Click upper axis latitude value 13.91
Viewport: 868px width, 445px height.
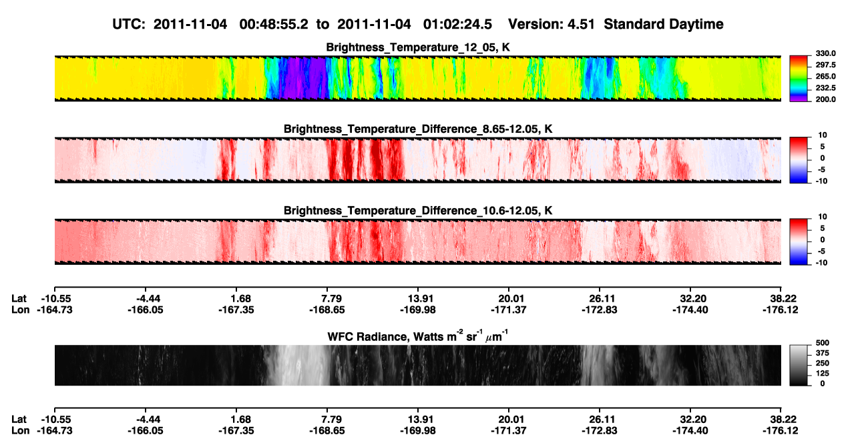coord(419,298)
